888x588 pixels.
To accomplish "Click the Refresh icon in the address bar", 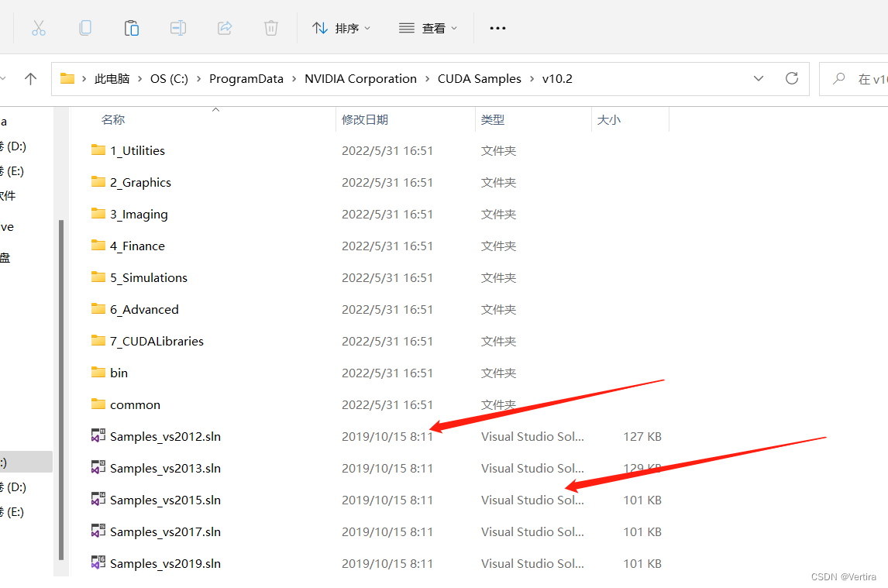I will (791, 78).
